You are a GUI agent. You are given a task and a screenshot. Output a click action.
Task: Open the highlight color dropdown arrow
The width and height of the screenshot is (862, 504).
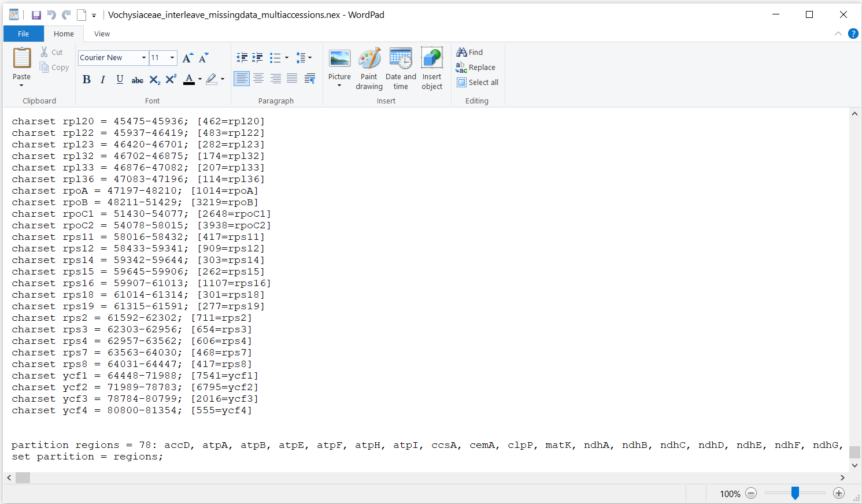pyautogui.click(x=223, y=79)
